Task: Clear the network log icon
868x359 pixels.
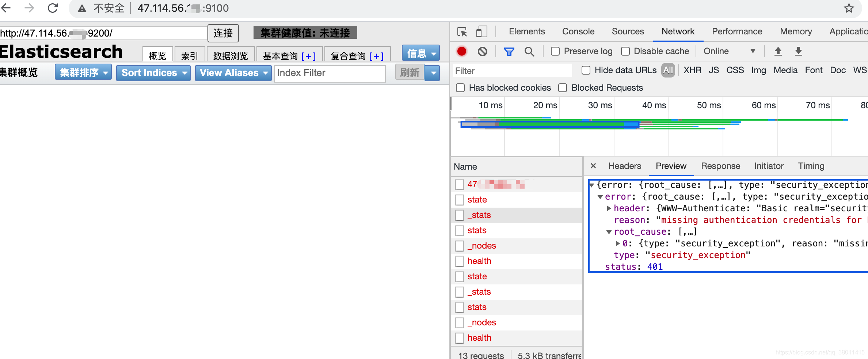Action: (482, 52)
